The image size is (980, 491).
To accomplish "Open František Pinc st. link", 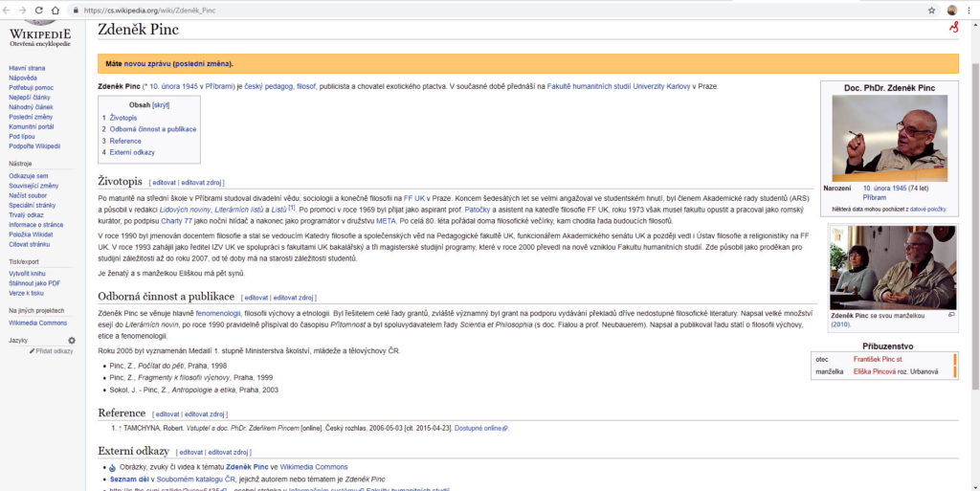I will 879,359.
